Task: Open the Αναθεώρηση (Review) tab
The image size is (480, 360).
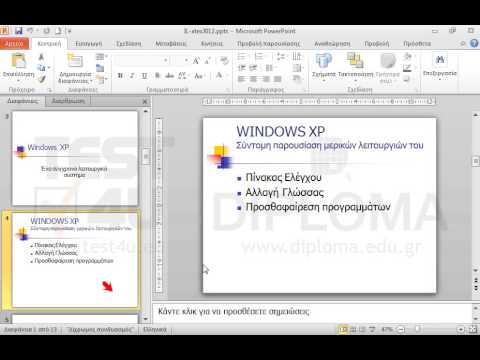Action: 332,44
